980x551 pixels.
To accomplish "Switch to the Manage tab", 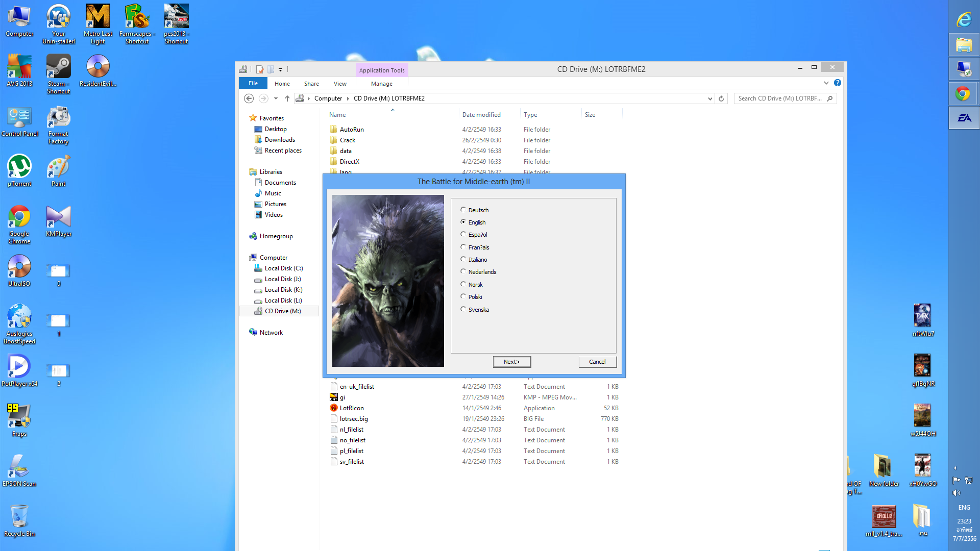I will [381, 84].
